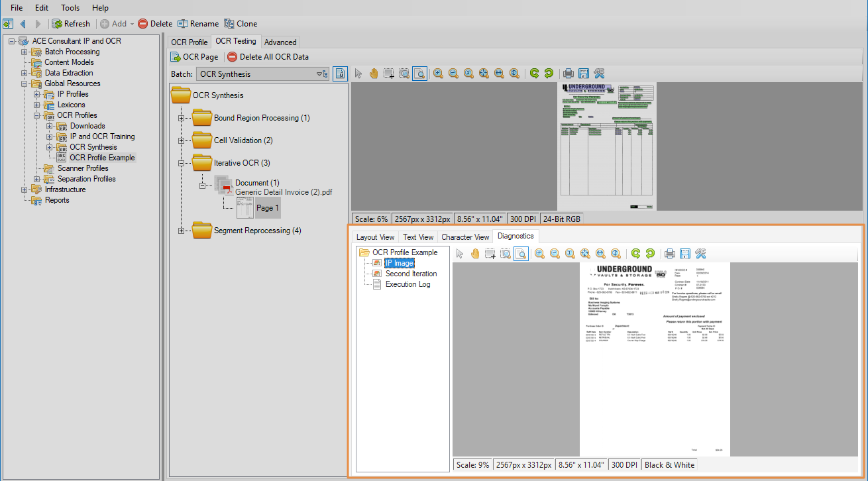The image size is (868, 481).
Task: Click print icon in Diagnostics viewer toolbar
Action: coord(670,253)
